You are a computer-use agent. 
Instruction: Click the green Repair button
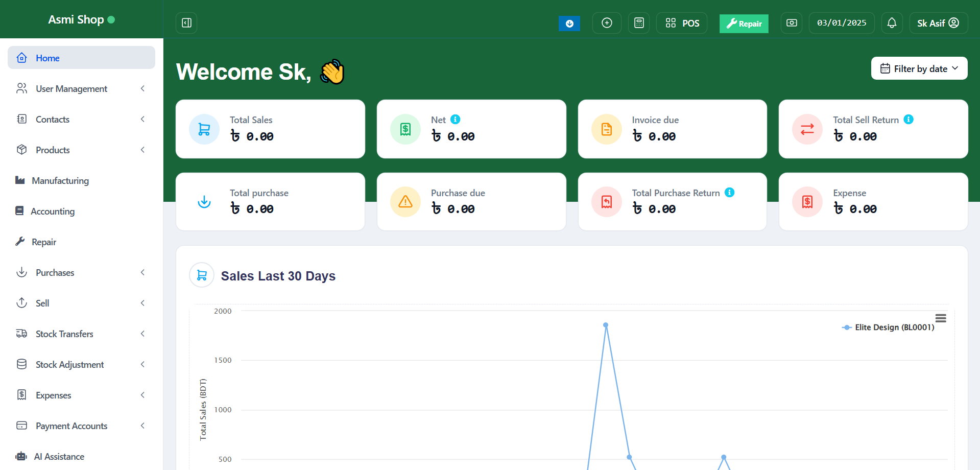(x=744, y=24)
